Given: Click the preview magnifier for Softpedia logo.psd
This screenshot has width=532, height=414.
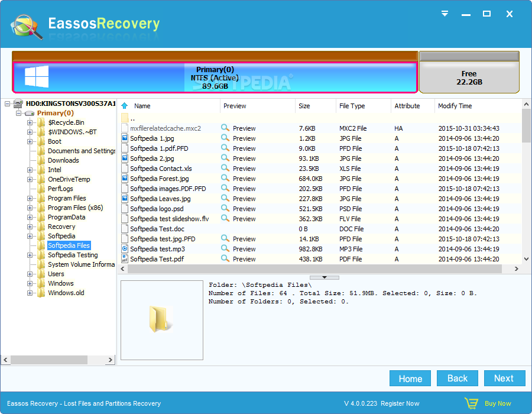Looking at the screenshot, I should [225, 208].
